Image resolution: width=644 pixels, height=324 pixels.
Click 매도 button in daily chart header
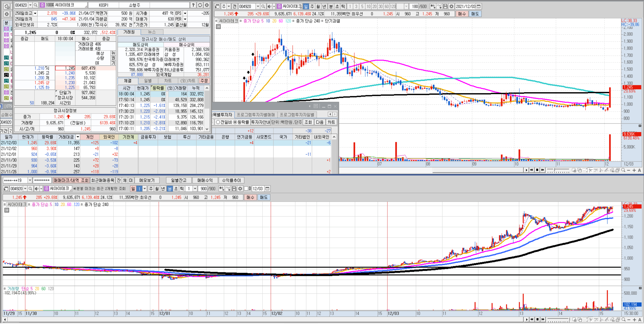tap(475, 14)
